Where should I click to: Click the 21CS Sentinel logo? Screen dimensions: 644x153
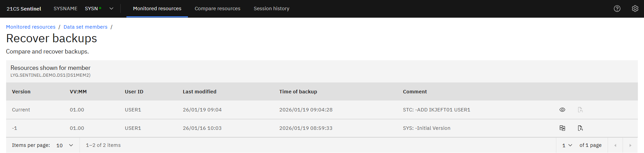24,9
